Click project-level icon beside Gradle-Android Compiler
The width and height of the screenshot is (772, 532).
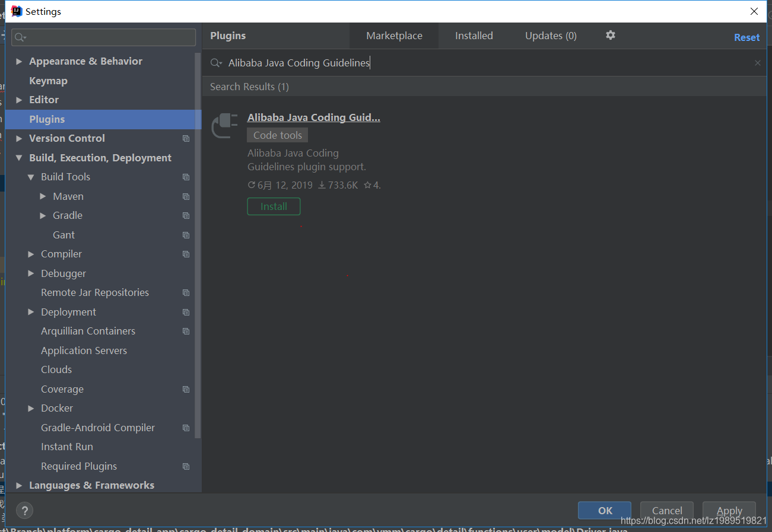coord(186,428)
